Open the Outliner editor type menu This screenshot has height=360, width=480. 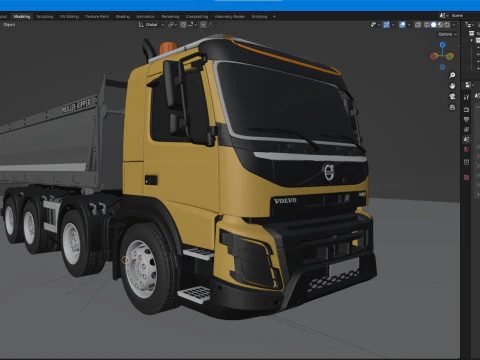[x=470, y=25]
